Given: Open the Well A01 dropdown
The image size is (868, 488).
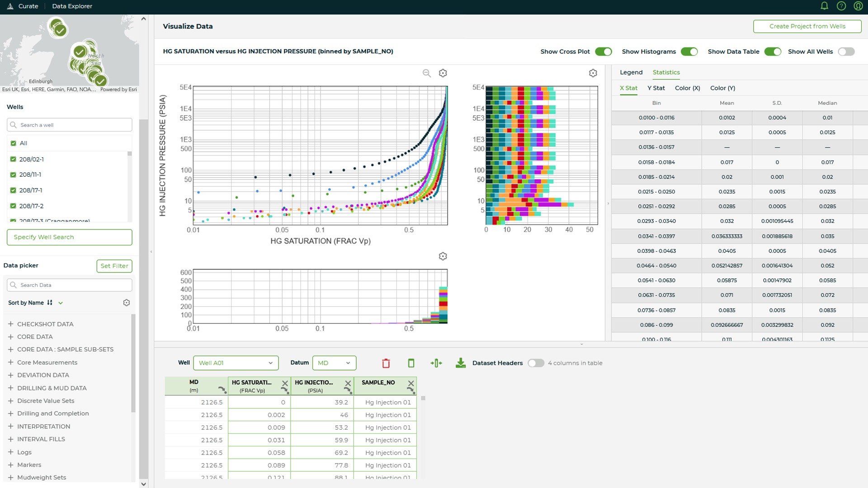Looking at the screenshot, I should click(x=236, y=363).
